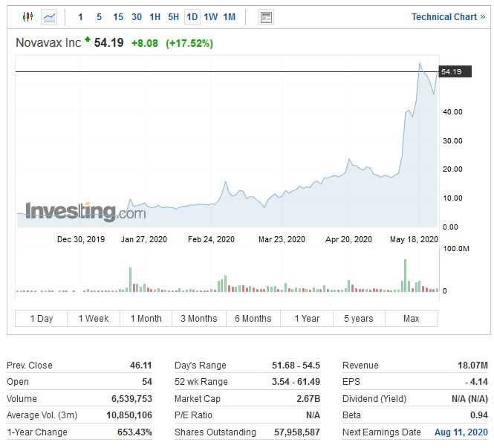Choose the 5H interval
This screenshot has height=448, width=494.
coord(173,16)
